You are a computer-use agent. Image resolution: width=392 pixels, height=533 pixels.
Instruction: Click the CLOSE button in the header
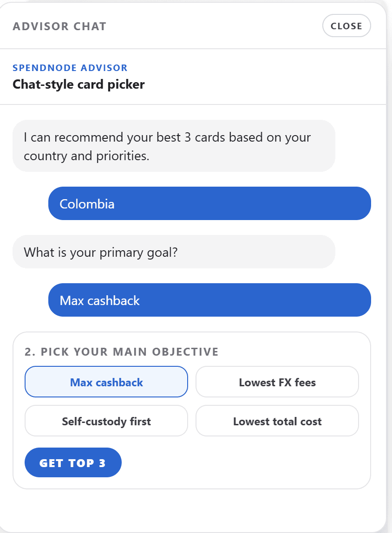346,26
